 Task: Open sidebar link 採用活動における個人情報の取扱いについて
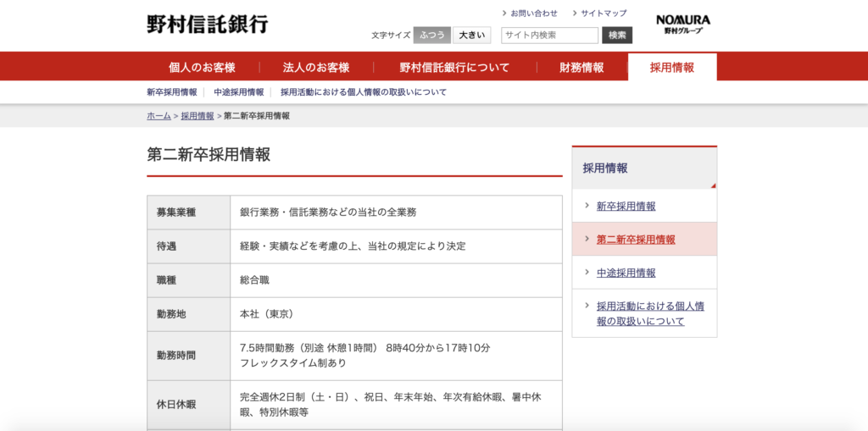click(x=650, y=313)
